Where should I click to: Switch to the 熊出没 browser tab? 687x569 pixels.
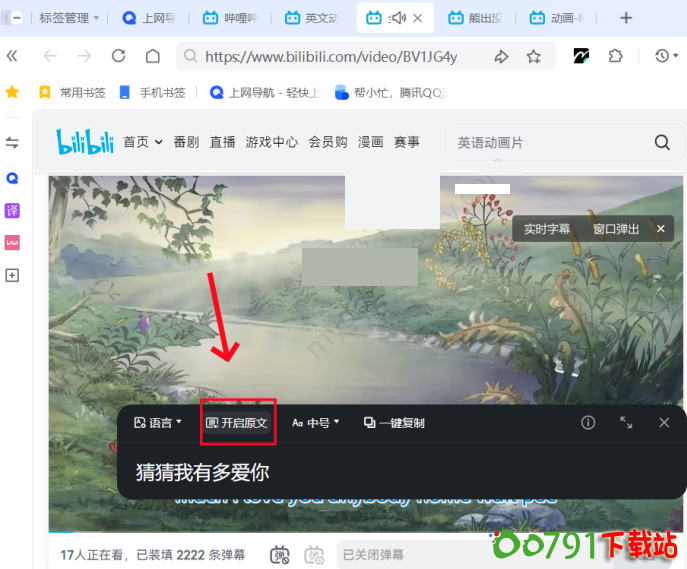[475, 18]
